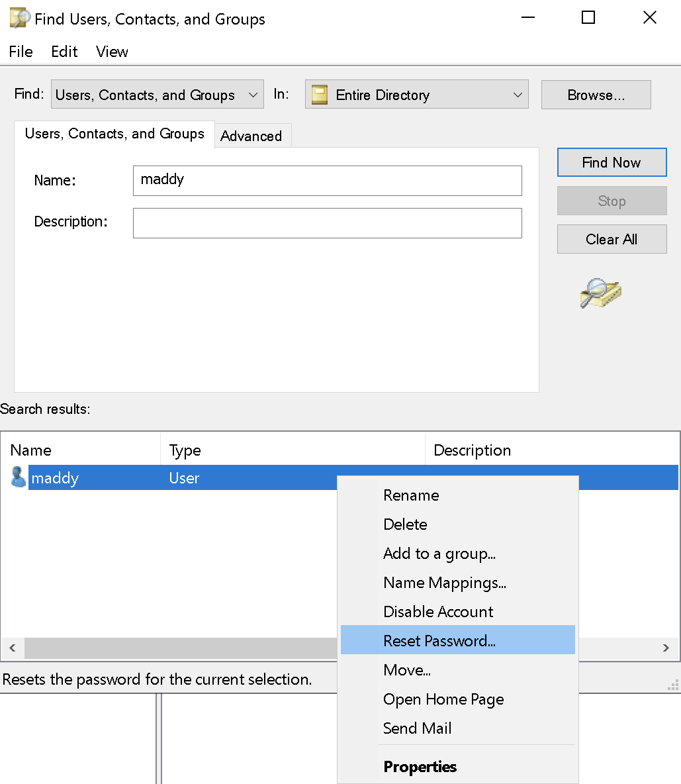Click the Find window title bar icon

coord(19,18)
